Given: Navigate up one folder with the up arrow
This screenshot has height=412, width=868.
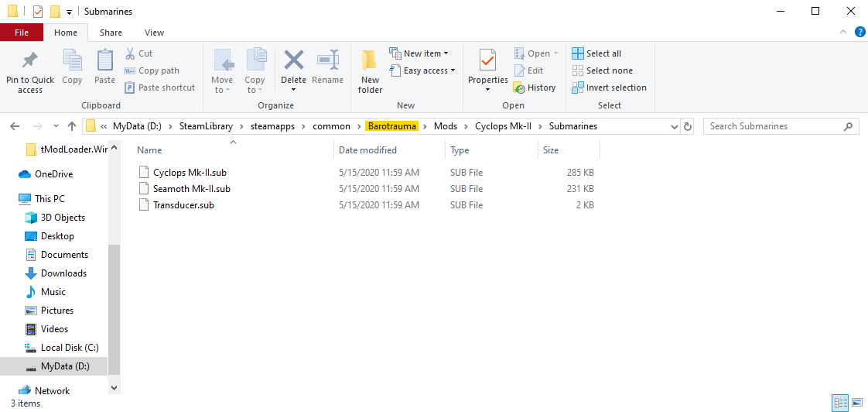Looking at the screenshot, I should [x=72, y=126].
